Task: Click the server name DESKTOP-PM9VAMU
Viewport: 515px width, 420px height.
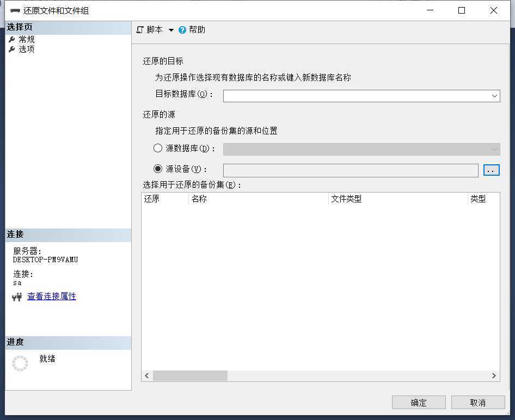Action: pyautogui.click(x=45, y=260)
